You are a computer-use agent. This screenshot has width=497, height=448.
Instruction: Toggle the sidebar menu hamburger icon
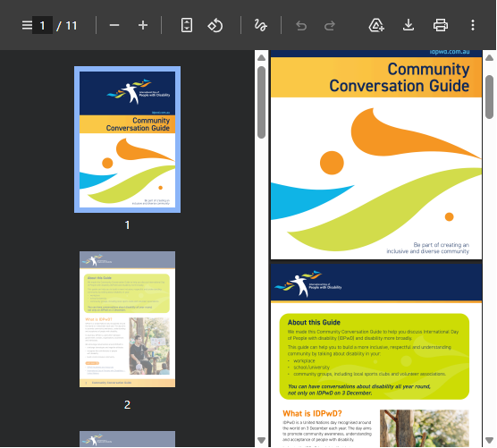(27, 25)
